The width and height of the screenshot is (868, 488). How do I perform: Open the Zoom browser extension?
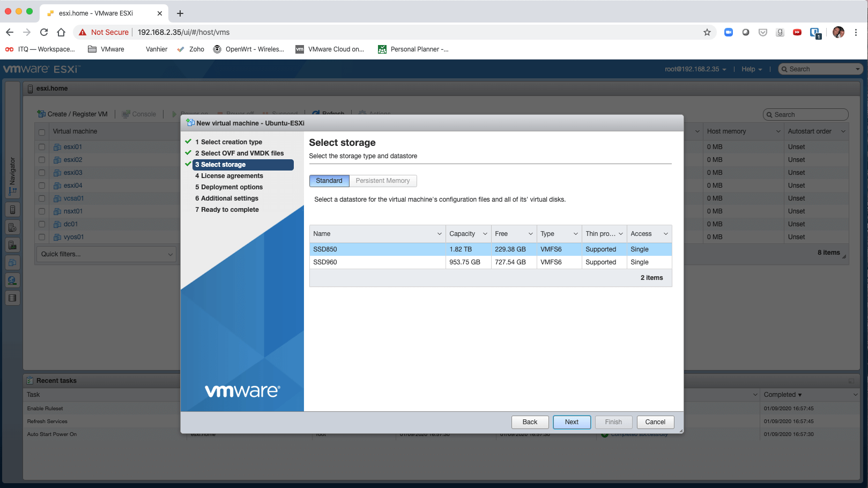coord(729,32)
